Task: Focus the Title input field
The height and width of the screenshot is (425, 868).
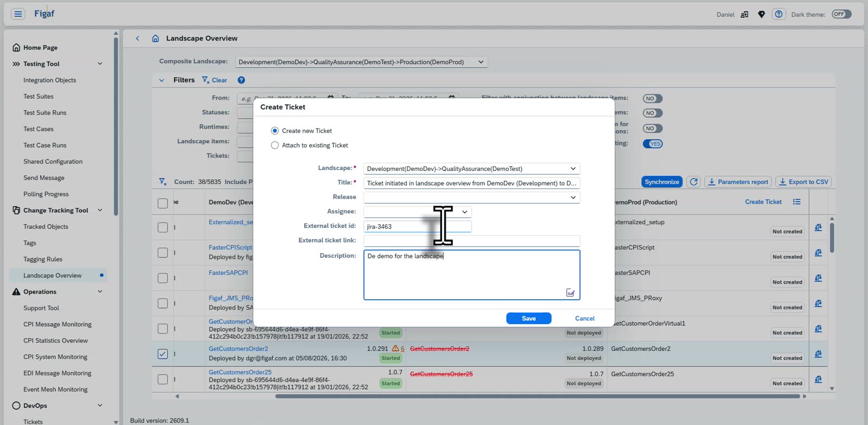Action: (471, 183)
